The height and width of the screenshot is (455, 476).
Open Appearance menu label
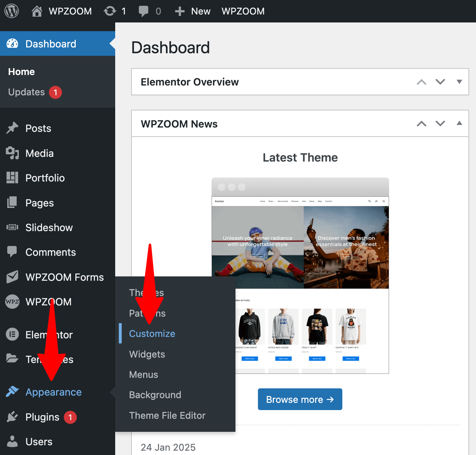53,392
